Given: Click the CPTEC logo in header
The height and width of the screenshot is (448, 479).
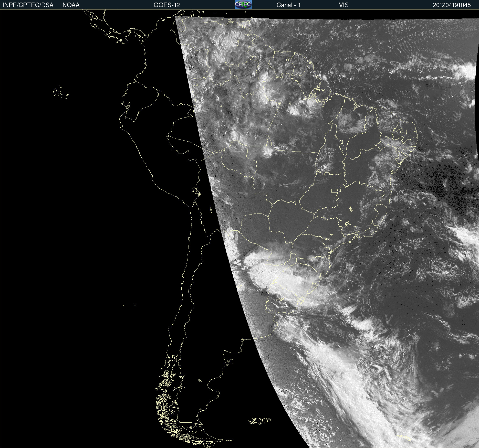Looking at the screenshot, I should pyautogui.click(x=243, y=5).
